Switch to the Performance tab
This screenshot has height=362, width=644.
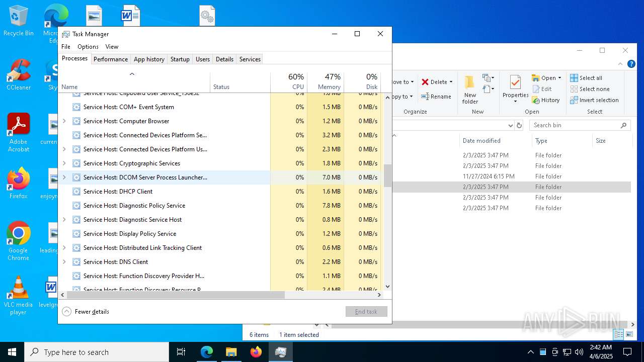pyautogui.click(x=111, y=59)
